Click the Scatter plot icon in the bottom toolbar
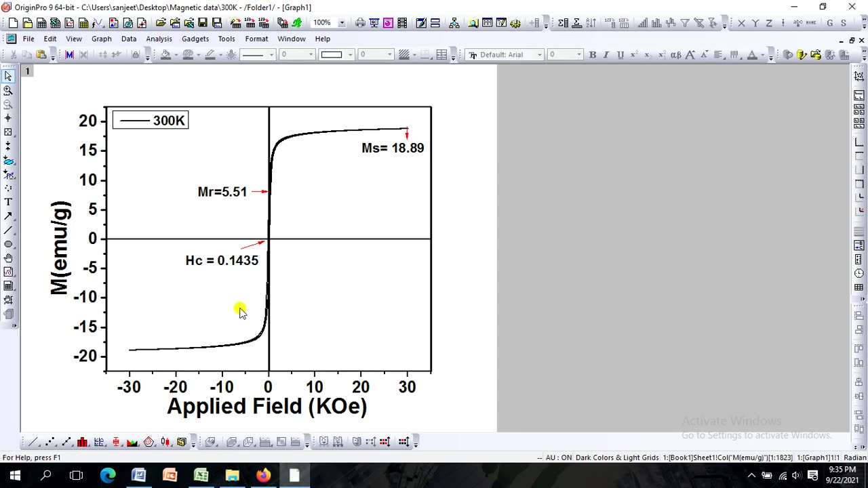This screenshot has width=868, height=488. (x=50, y=442)
